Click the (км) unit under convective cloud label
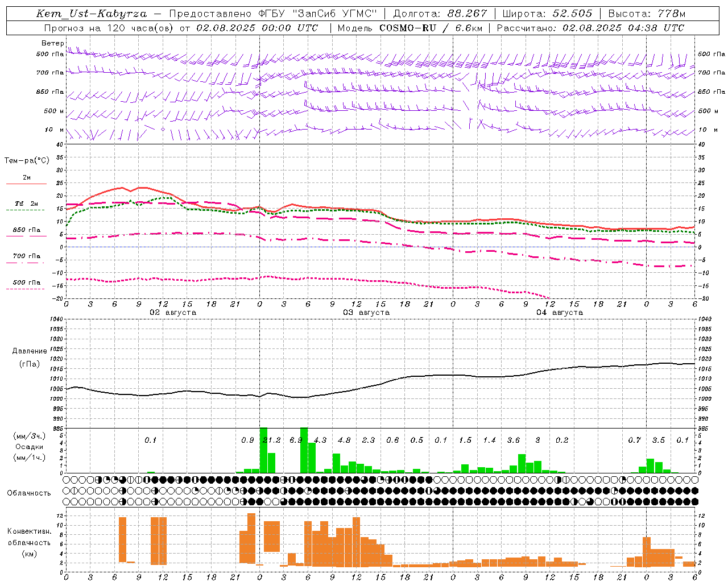Screen dimensions: 728x582 (29, 554)
